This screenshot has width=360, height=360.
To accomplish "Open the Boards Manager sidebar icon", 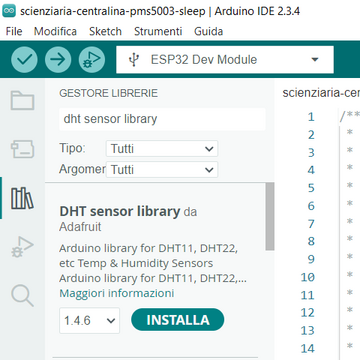I will [22, 149].
